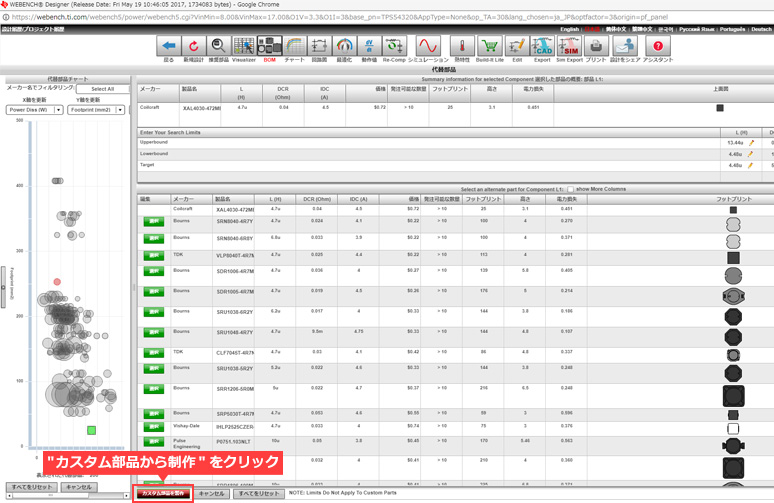The height and width of the screenshot is (503, 774).
Task: Open the Select All manufacturer filter dropdown
Action: pos(103,89)
